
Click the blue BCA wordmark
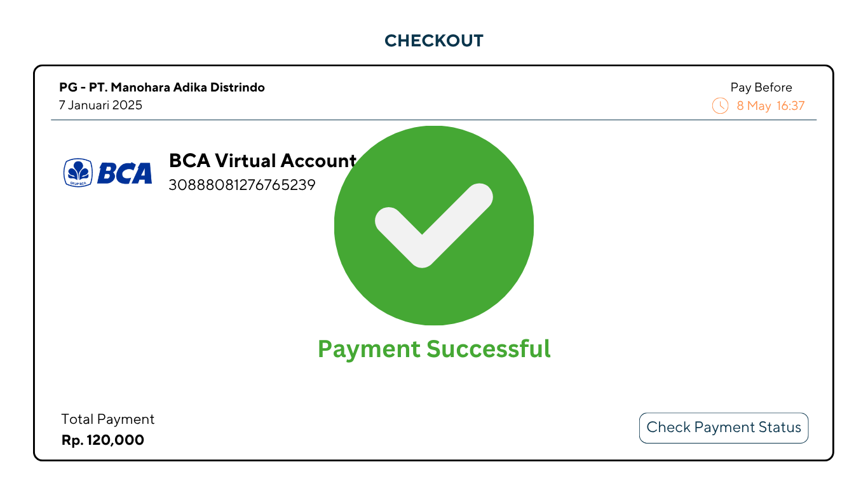(125, 173)
